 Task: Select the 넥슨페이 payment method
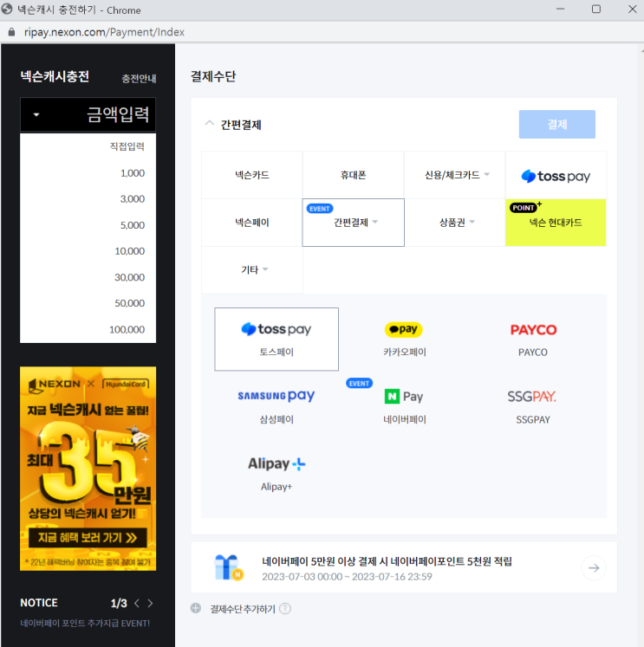pyautogui.click(x=252, y=223)
